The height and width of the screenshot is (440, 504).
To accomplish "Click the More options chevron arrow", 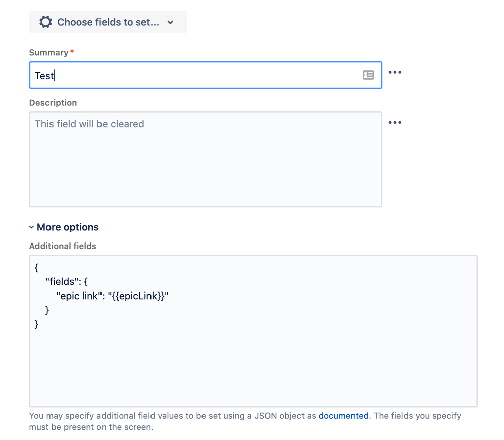I will (31, 227).
